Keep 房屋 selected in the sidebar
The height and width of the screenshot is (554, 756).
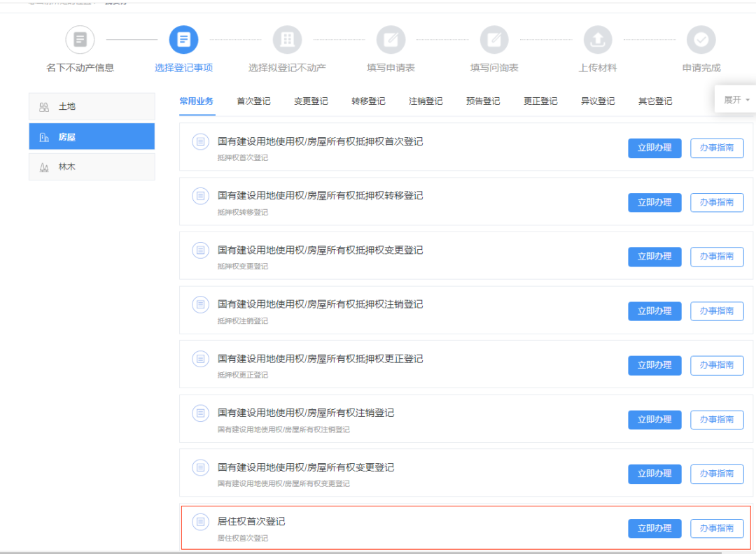tap(91, 136)
